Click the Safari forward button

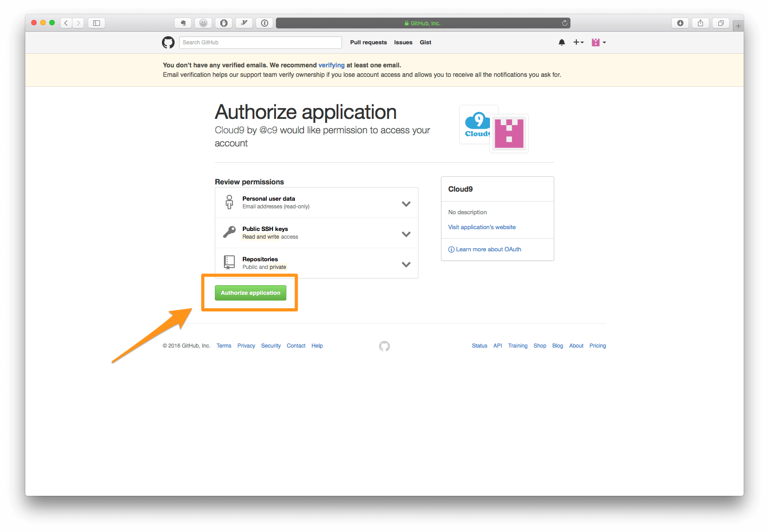tap(78, 23)
